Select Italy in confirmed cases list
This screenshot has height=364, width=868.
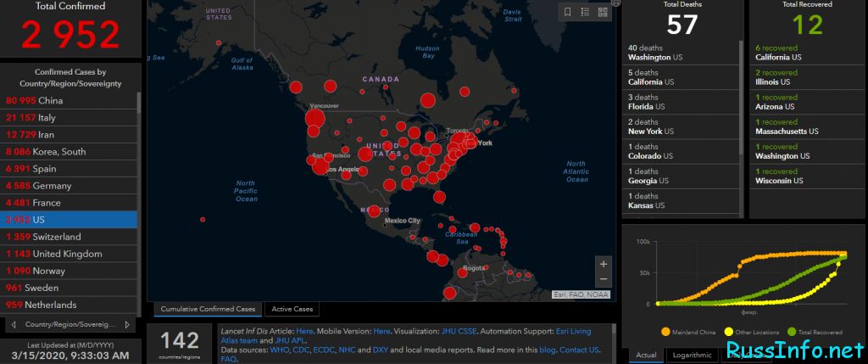69,118
